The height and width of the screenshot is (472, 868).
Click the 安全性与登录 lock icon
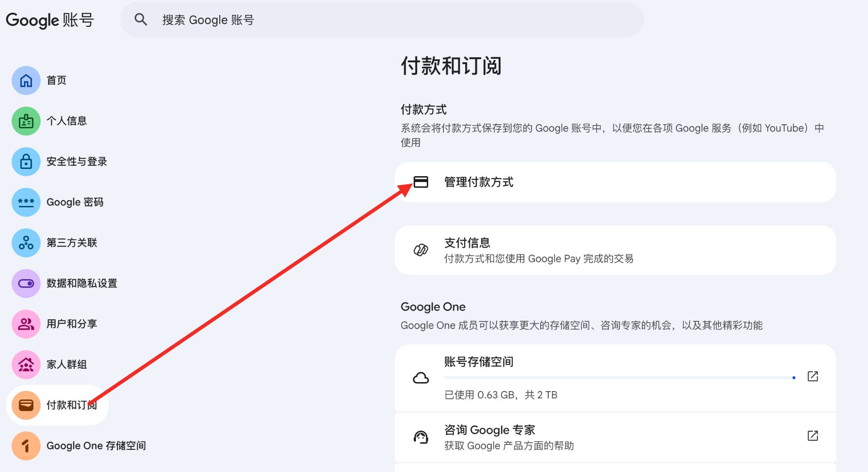(x=26, y=162)
